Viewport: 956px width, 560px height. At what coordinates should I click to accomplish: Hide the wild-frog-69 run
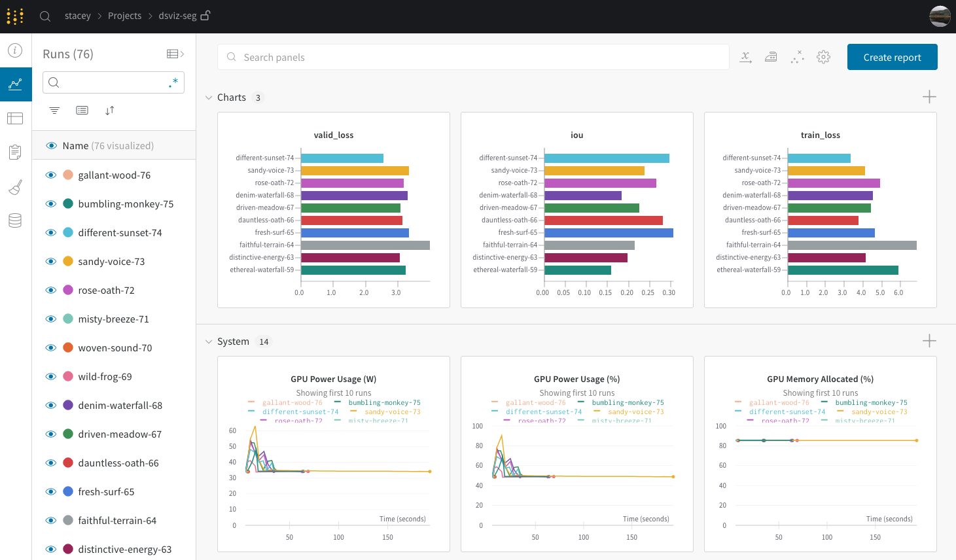pos(51,377)
